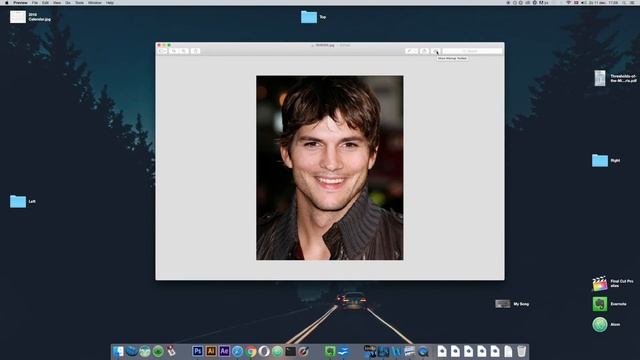This screenshot has height=360, width=640.
Task: Select the Right folder on desktop
Action: (x=600, y=160)
